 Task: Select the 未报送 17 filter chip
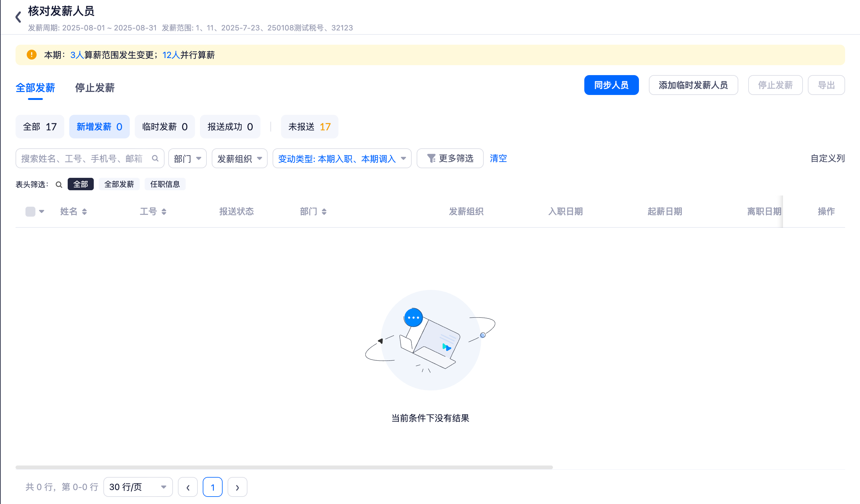pyautogui.click(x=310, y=127)
